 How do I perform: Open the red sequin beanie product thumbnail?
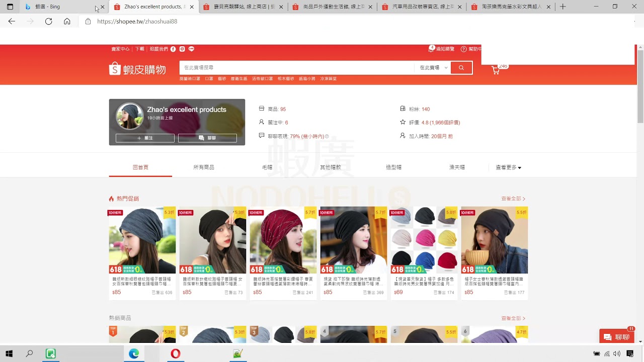coord(283,240)
